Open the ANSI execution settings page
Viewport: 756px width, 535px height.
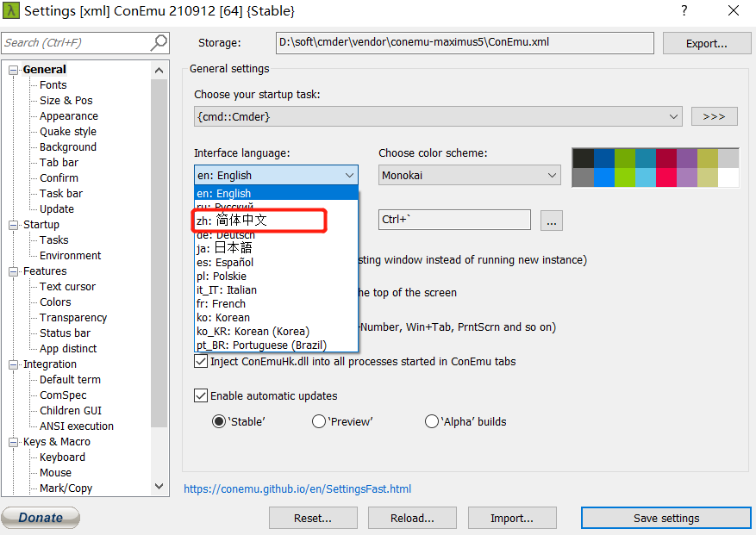[77, 426]
